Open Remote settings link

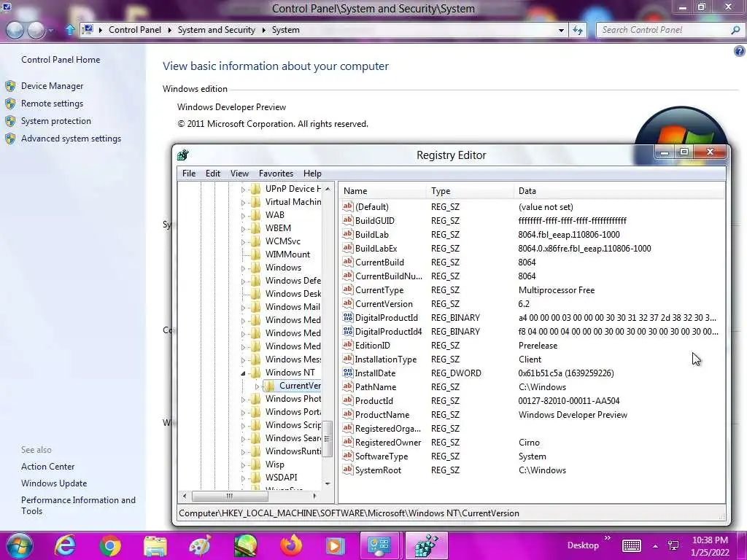tap(52, 104)
